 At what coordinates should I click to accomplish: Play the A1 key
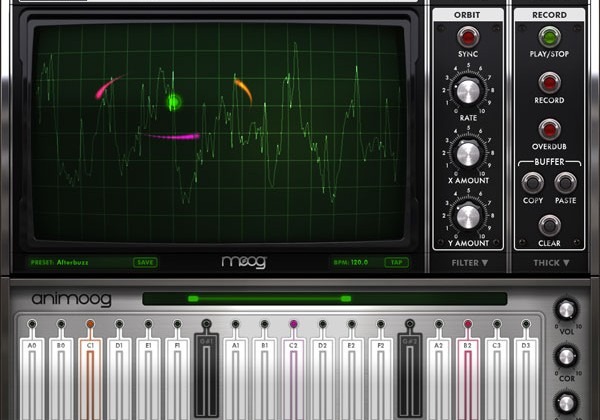(236, 379)
